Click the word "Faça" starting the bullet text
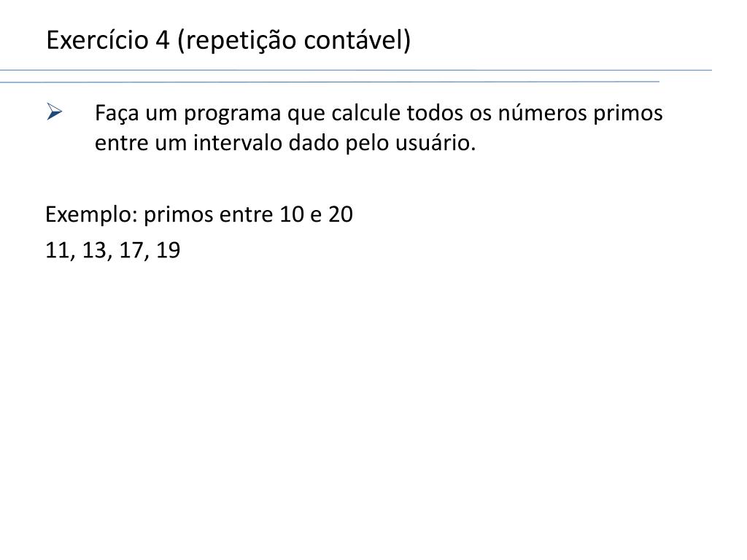747x560 pixels. tap(117, 114)
